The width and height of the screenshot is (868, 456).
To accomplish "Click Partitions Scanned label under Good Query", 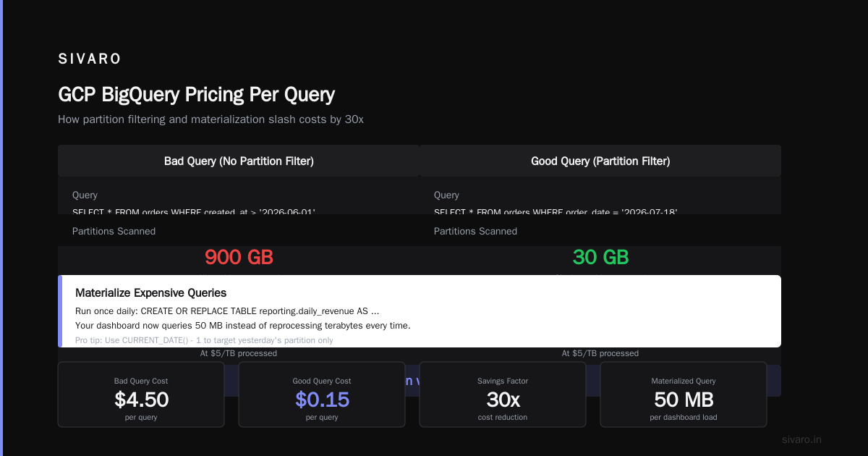I will 475,232.
